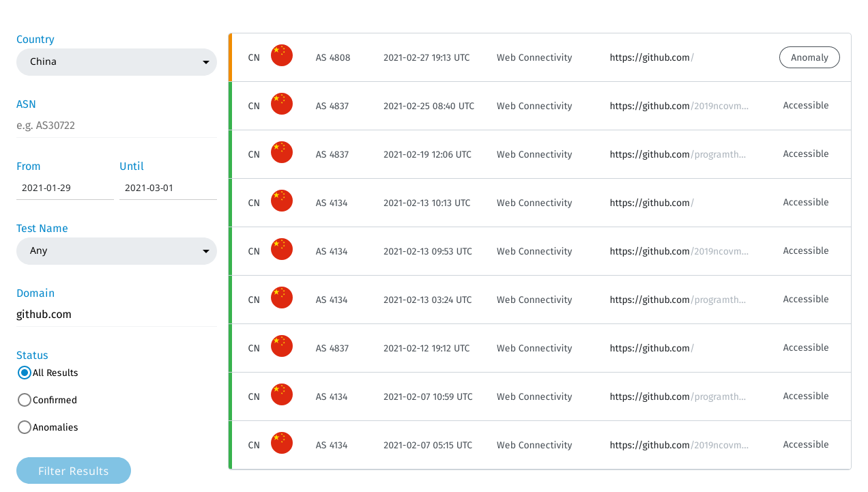
Task: Select the Confirmed status radio button
Action: click(25, 400)
